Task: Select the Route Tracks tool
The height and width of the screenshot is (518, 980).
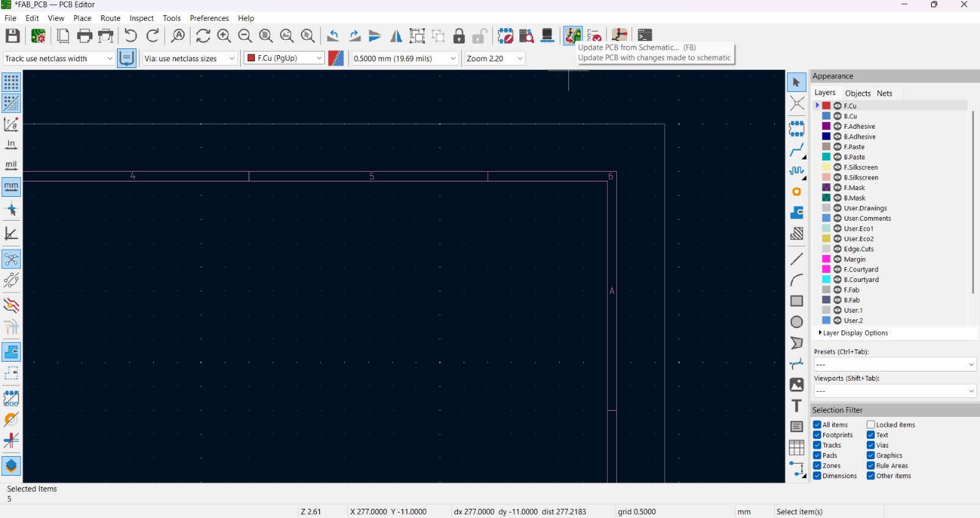Action: 797,150
